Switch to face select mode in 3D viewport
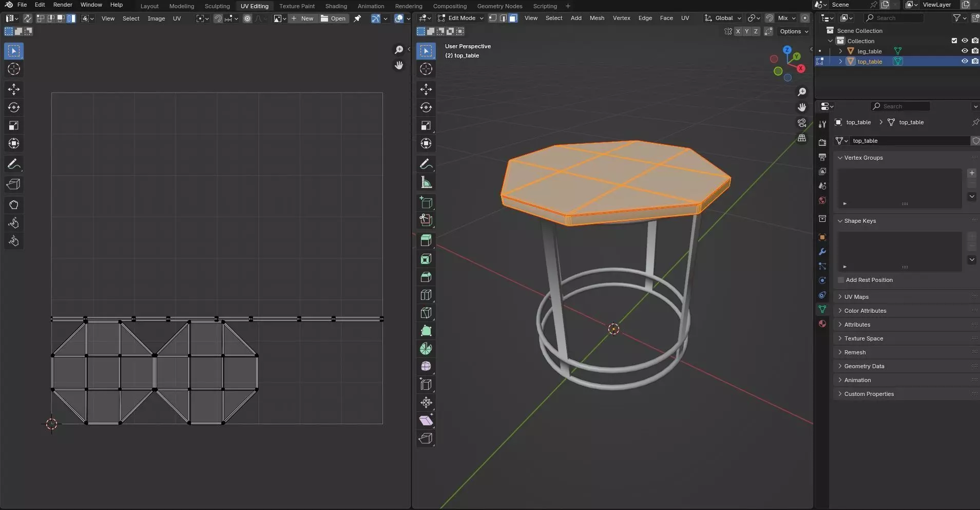Screen dimensions: 980x510 click(513, 18)
